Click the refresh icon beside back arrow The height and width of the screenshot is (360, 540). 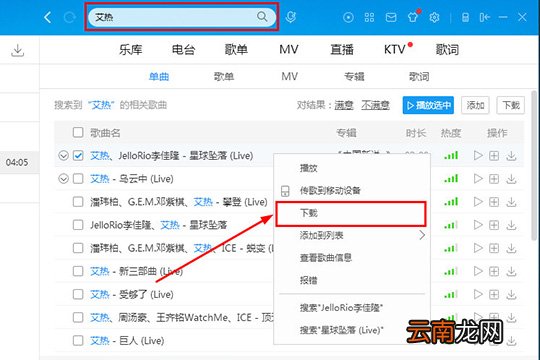coord(69,17)
